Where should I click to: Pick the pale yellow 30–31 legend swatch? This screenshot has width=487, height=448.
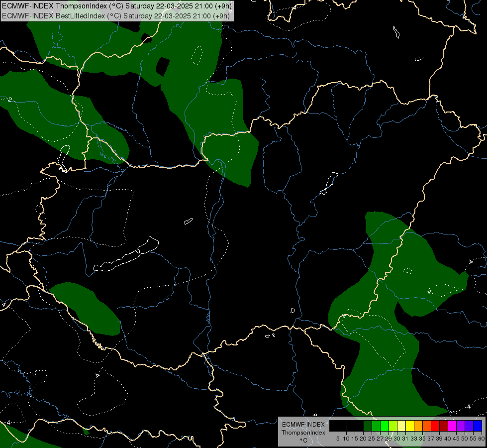click(x=401, y=426)
